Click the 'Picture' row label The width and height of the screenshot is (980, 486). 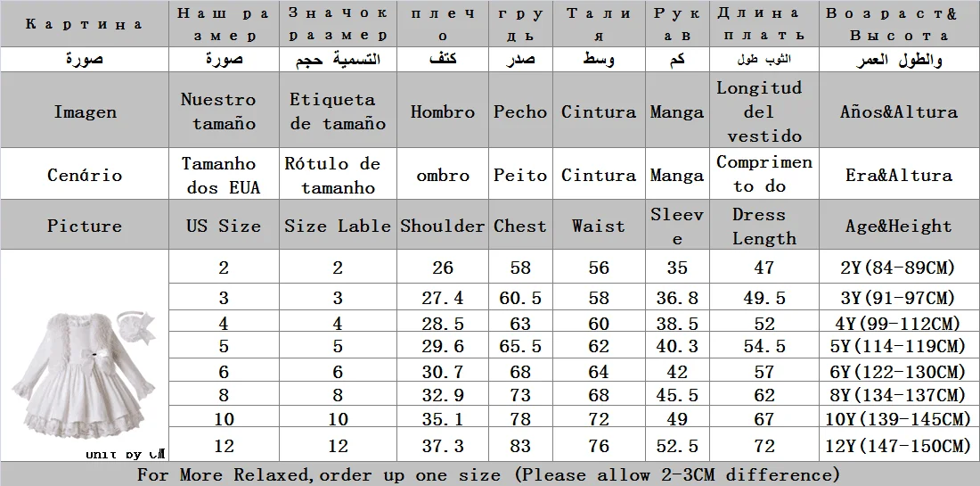coord(85,226)
